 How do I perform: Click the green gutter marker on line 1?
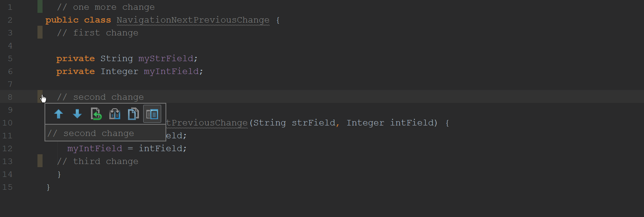tap(40, 7)
